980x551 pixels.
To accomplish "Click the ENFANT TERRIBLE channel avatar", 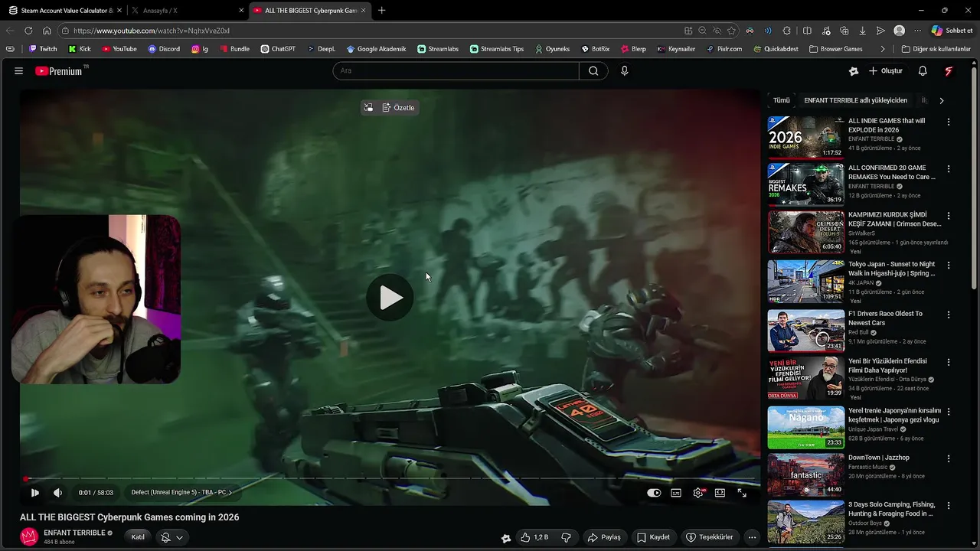I will point(29,536).
